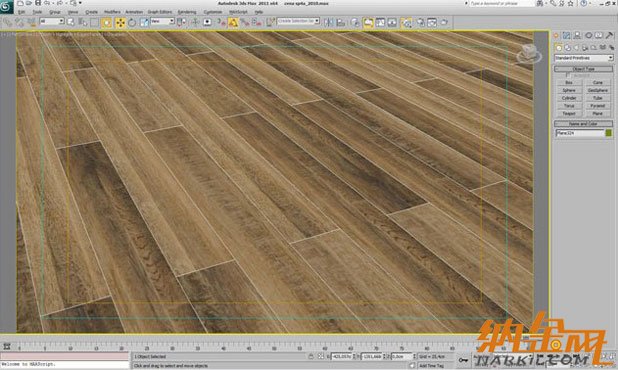618x370 pixels.
Task: Click the Teapot primitive button
Action: 569,113
